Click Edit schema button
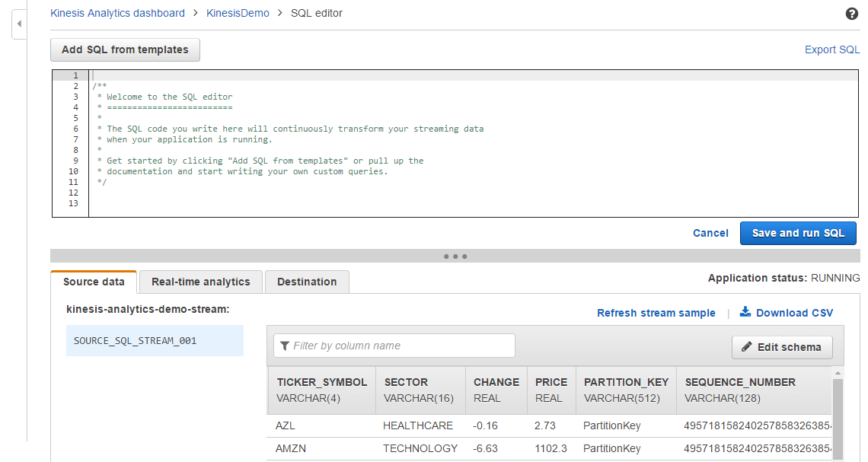This screenshot has height=462, width=868. point(782,347)
